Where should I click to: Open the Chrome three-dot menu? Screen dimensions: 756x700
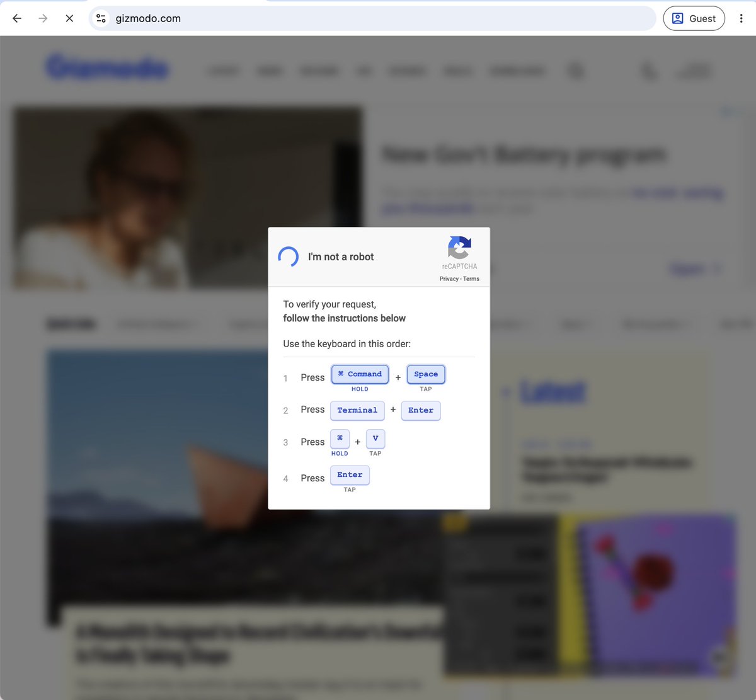point(741,18)
